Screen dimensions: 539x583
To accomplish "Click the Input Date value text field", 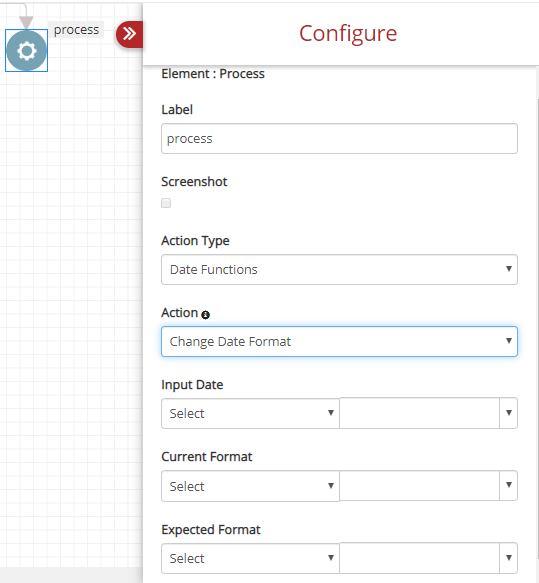I will point(419,413).
